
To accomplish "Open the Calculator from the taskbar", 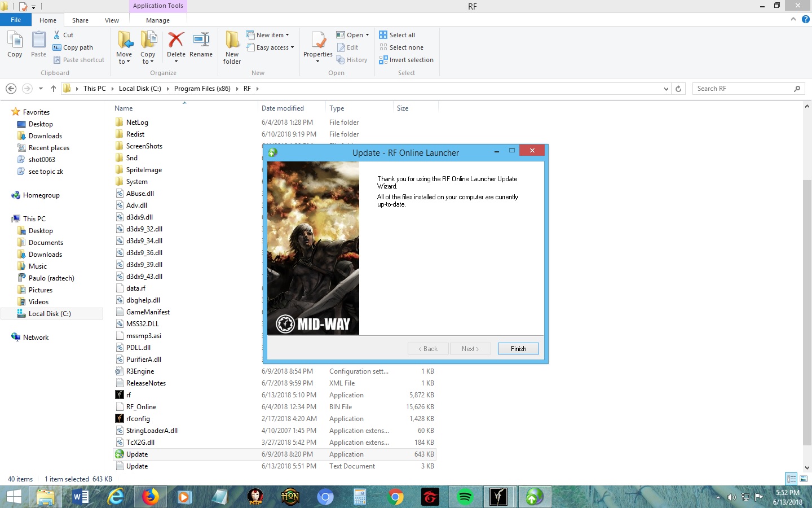I will click(x=360, y=497).
